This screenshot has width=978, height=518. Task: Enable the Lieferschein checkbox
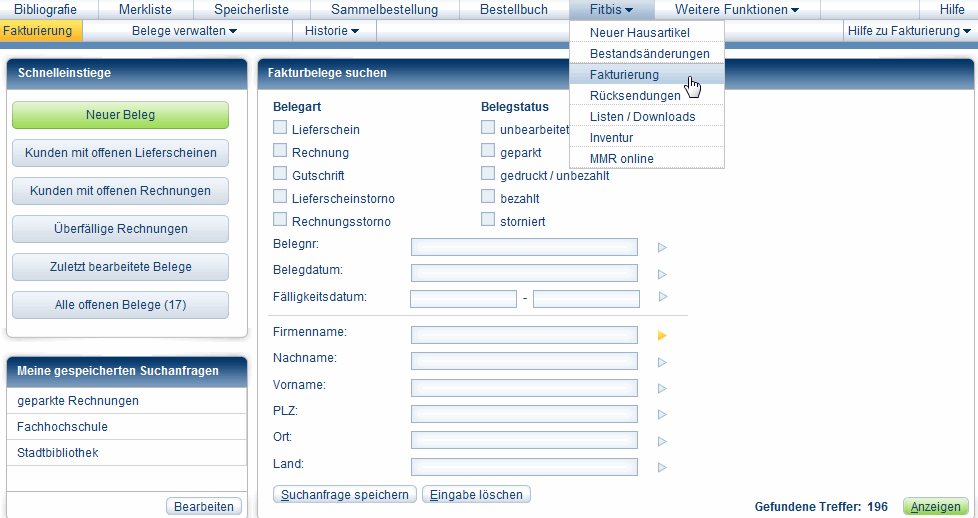(x=280, y=129)
